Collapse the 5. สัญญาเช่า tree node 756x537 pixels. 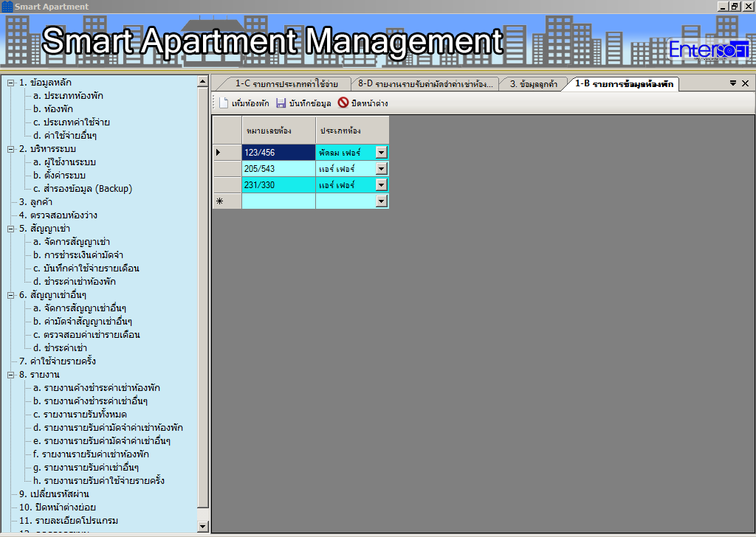click(10, 229)
